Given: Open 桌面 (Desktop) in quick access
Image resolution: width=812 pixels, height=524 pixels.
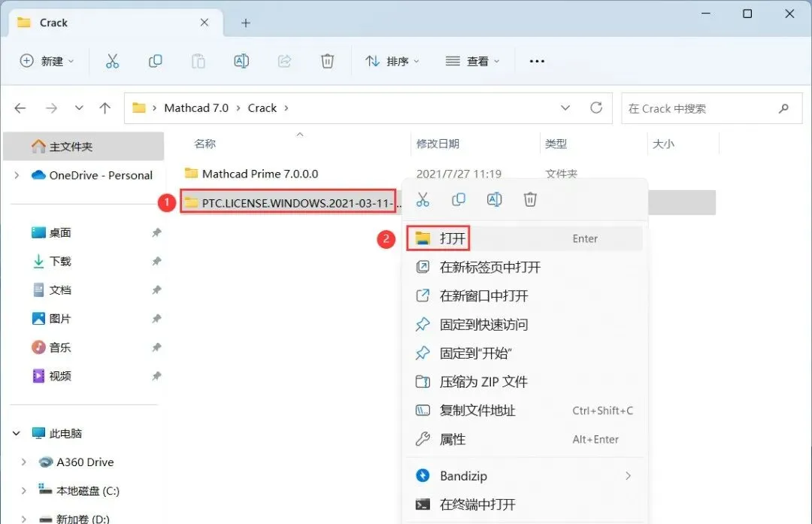Looking at the screenshot, I should pyautogui.click(x=51, y=232).
